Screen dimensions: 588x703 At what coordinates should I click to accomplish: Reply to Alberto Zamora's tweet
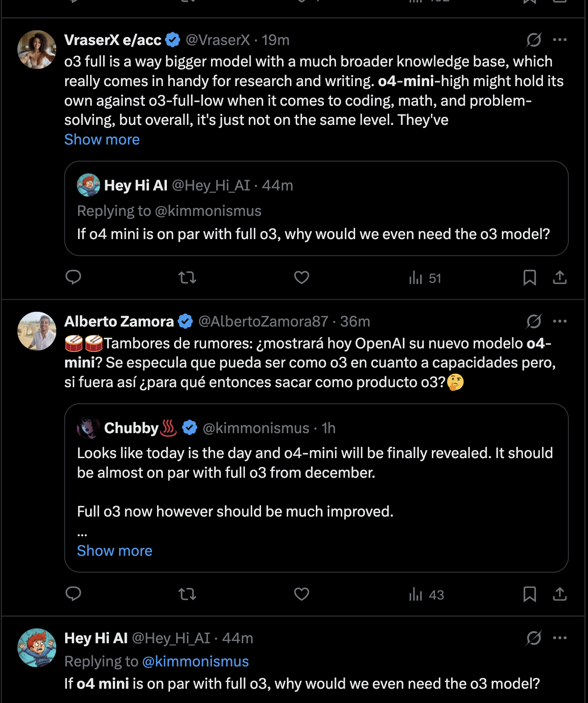[73, 594]
